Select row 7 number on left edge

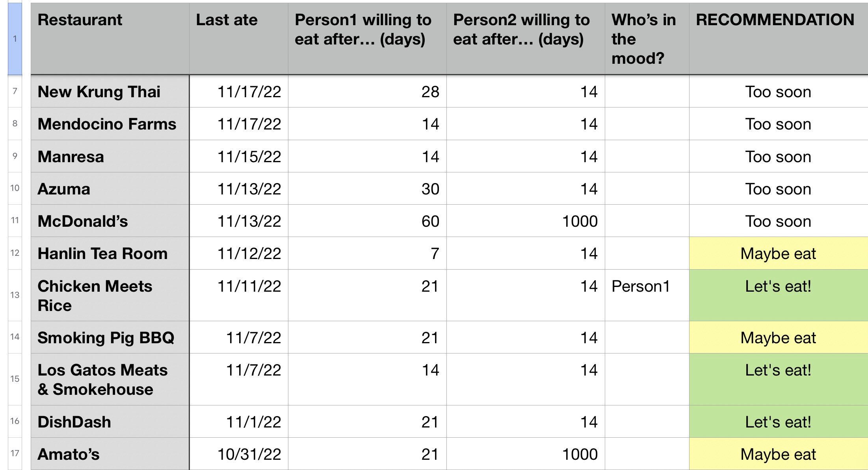pos(15,91)
